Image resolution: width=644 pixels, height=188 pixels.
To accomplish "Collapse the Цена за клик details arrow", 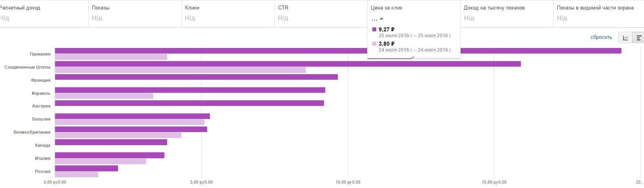I will [381, 19].
